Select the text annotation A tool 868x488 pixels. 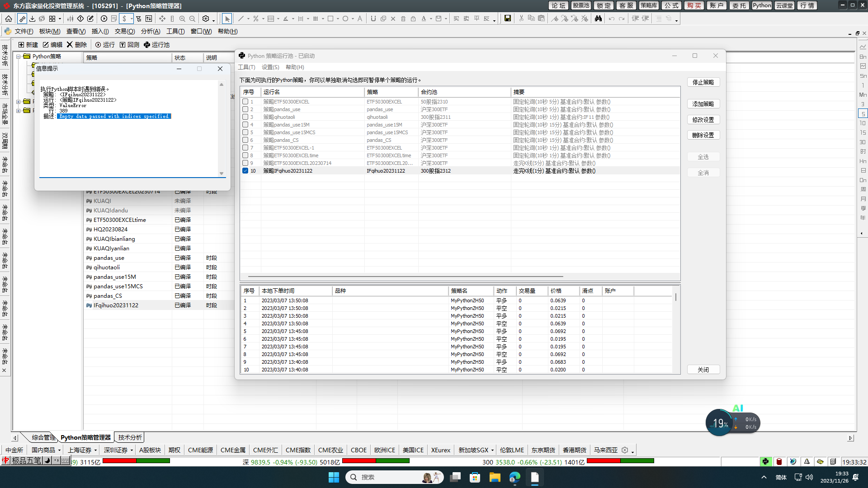tap(360, 19)
